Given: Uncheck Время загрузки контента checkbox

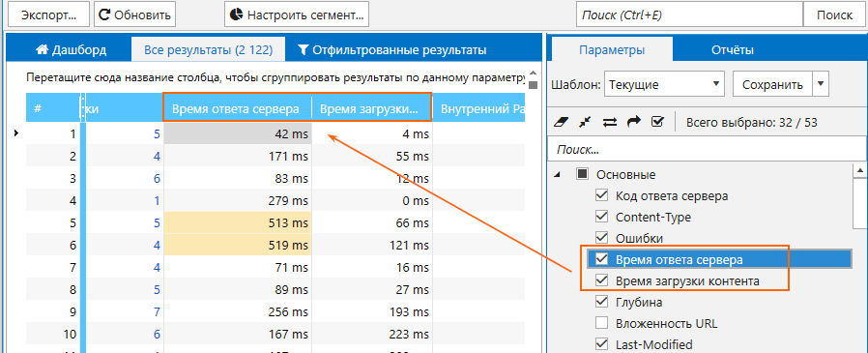Looking at the screenshot, I should point(601,280).
